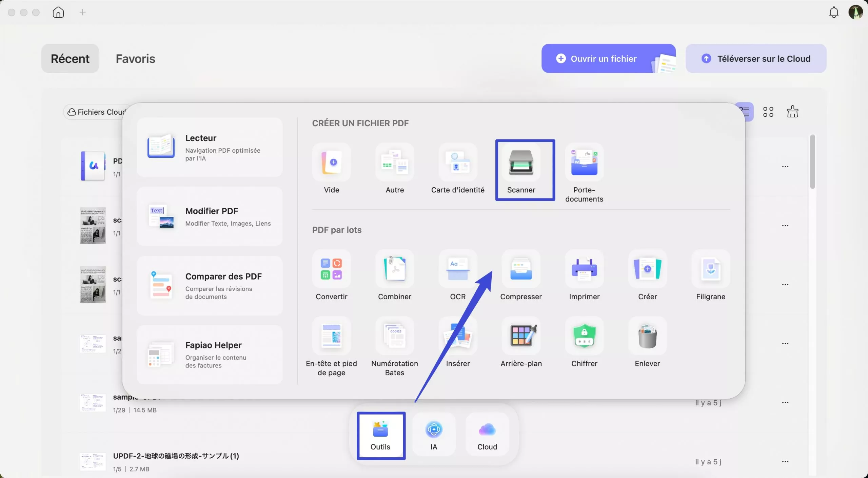Click the vertical scrollbar handle

pos(812,161)
